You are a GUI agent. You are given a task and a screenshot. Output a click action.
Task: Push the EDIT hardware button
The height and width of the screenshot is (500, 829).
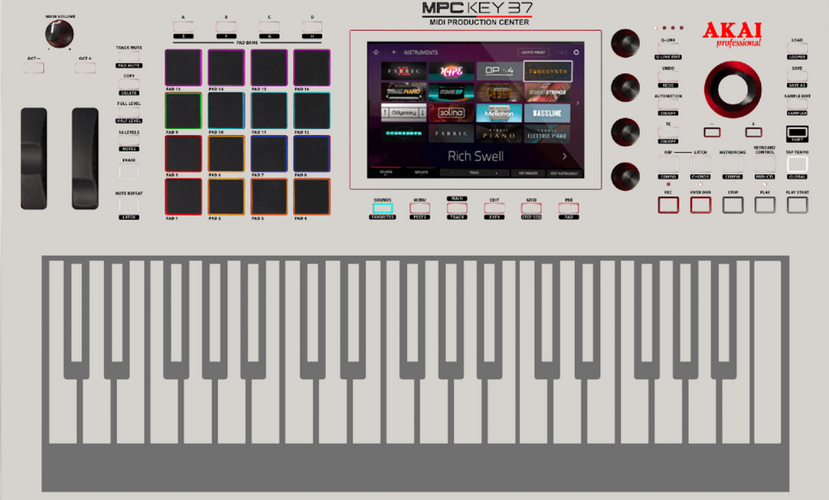(x=494, y=208)
